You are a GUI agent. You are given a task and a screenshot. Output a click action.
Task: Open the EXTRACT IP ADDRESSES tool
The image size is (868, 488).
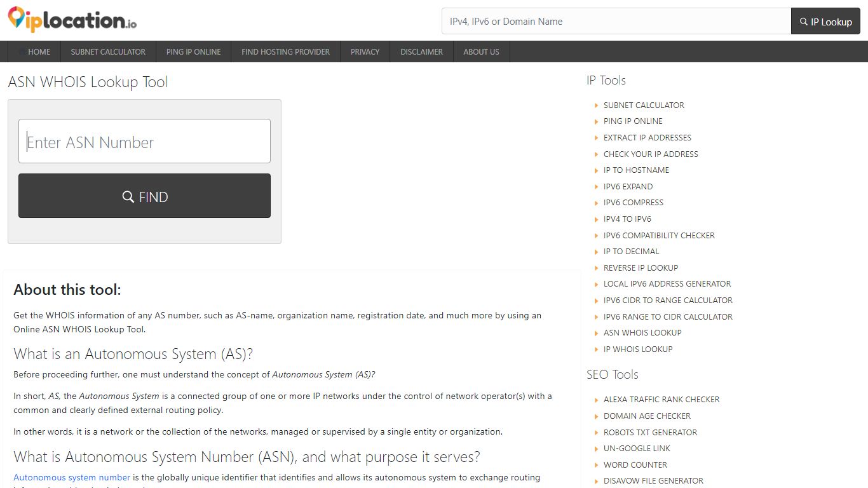point(648,138)
